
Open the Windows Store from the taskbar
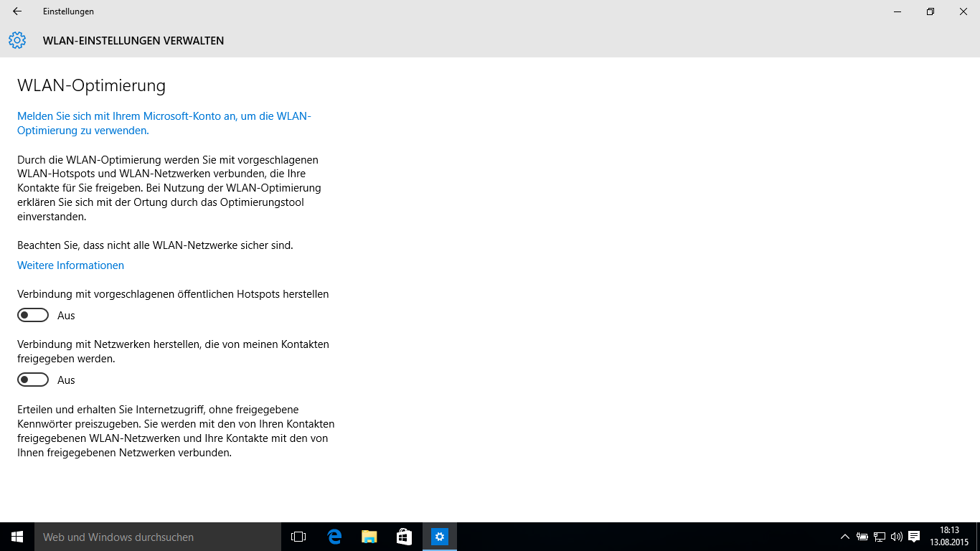[405, 537]
